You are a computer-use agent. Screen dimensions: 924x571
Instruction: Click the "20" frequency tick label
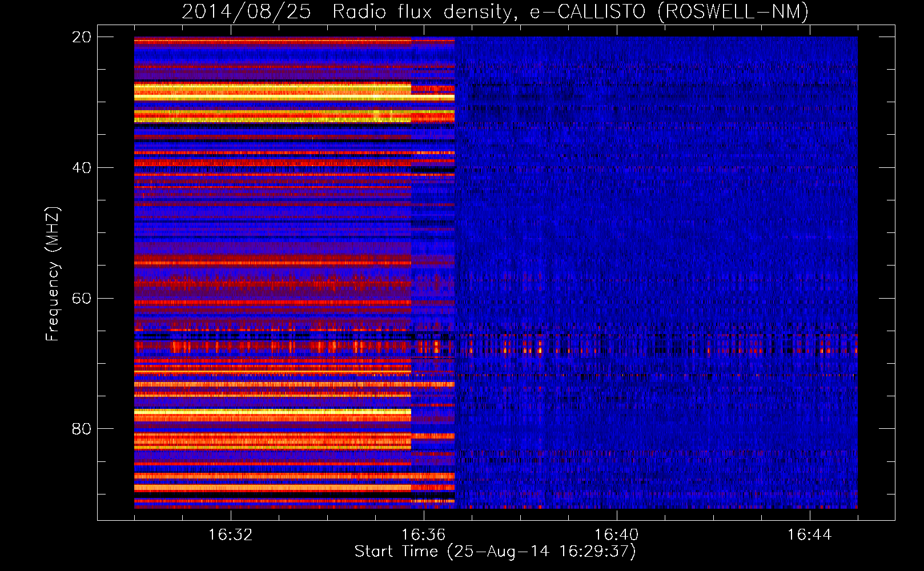point(82,37)
